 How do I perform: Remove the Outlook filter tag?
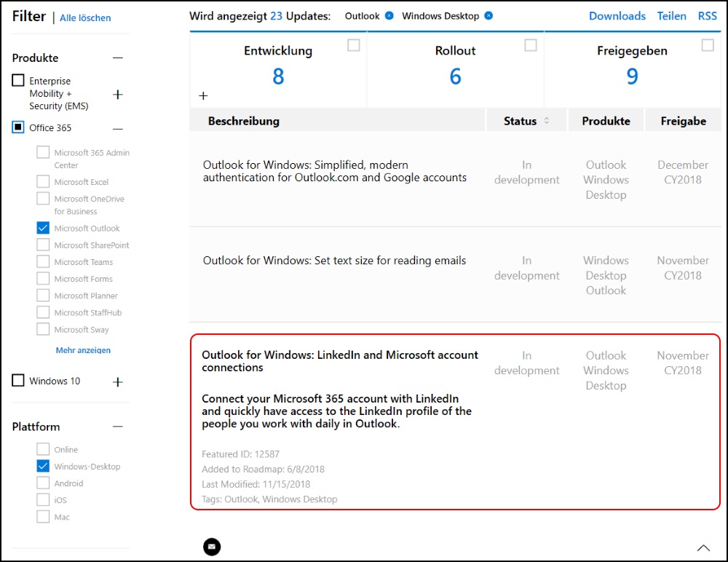tap(389, 16)
